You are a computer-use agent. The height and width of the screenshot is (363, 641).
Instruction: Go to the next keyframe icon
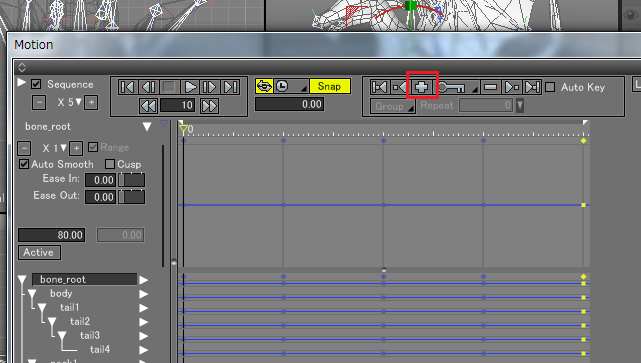511,87
